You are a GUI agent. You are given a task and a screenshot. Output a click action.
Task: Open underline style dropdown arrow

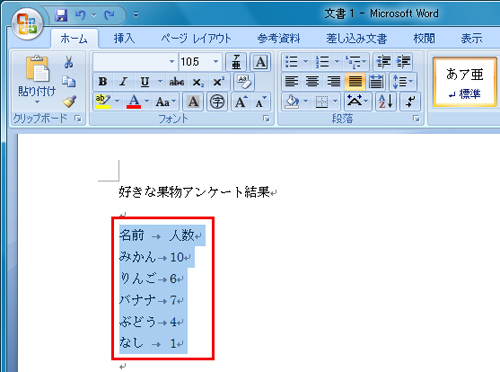click(x=160, y=82)
